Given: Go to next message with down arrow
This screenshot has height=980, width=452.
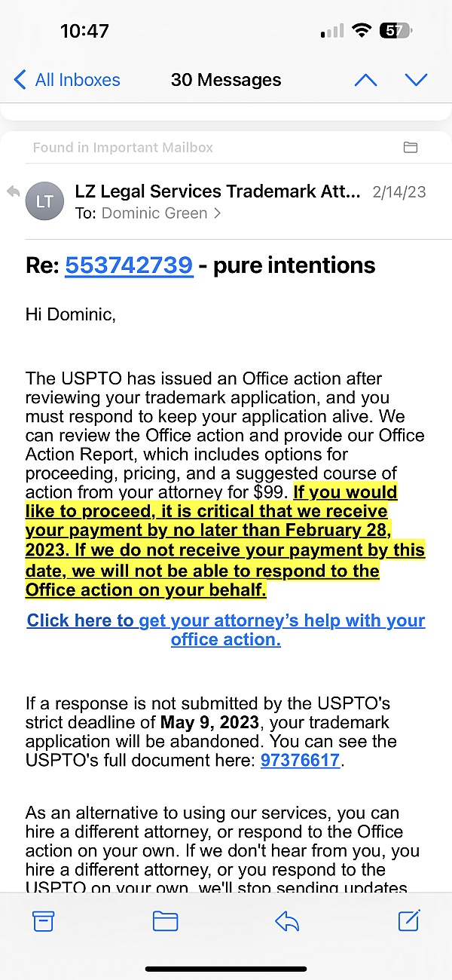Looking at the screenshot, I should pos(416,80).
